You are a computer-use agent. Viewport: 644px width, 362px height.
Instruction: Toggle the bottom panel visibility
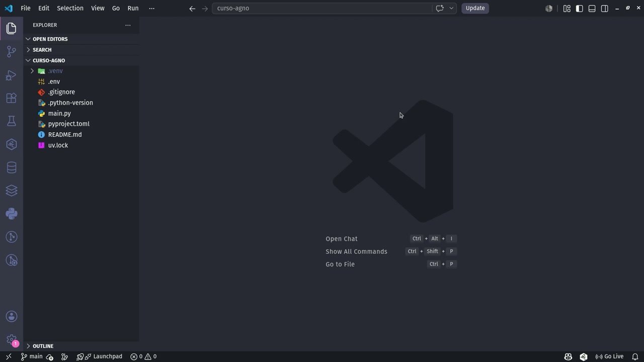point(592,8)
